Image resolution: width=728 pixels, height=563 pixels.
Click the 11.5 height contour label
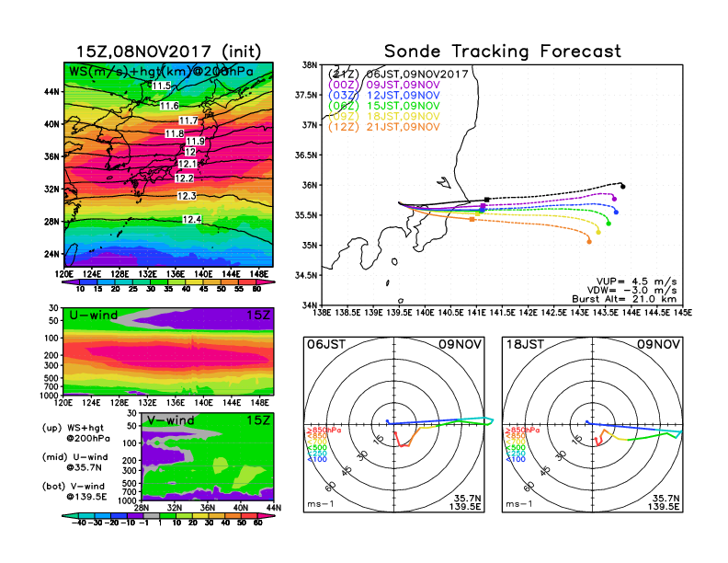pos(162,86)
